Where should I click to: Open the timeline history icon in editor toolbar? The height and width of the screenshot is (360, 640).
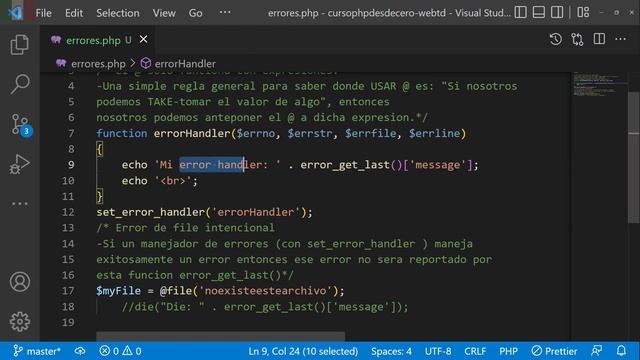556,40
